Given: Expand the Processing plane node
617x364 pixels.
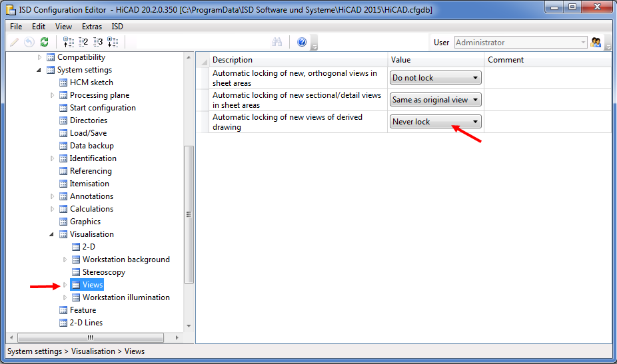Looking at the screenshot, I should [52, 95].
